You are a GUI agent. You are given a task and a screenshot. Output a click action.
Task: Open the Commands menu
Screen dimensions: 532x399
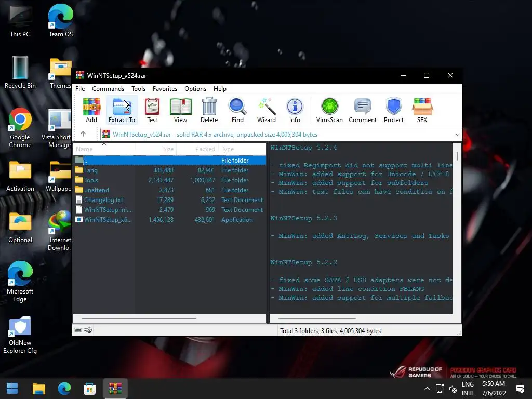tap(108, 88)
